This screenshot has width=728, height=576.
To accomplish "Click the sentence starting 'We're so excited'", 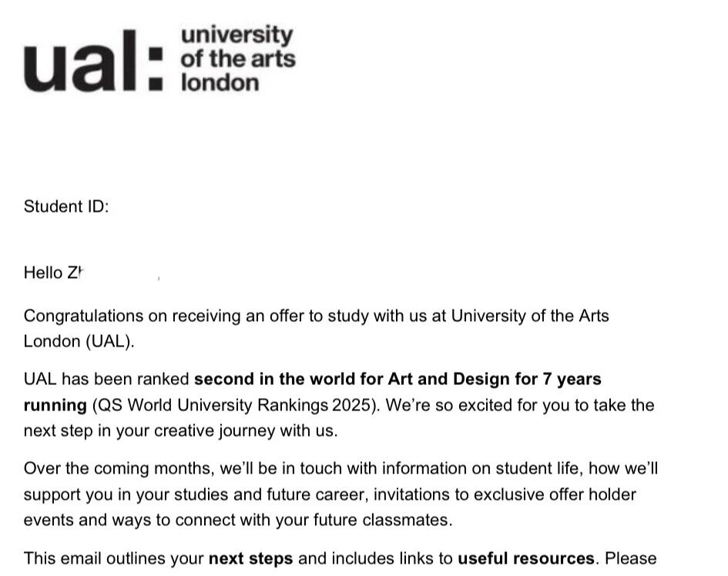I will coord(519,405).
